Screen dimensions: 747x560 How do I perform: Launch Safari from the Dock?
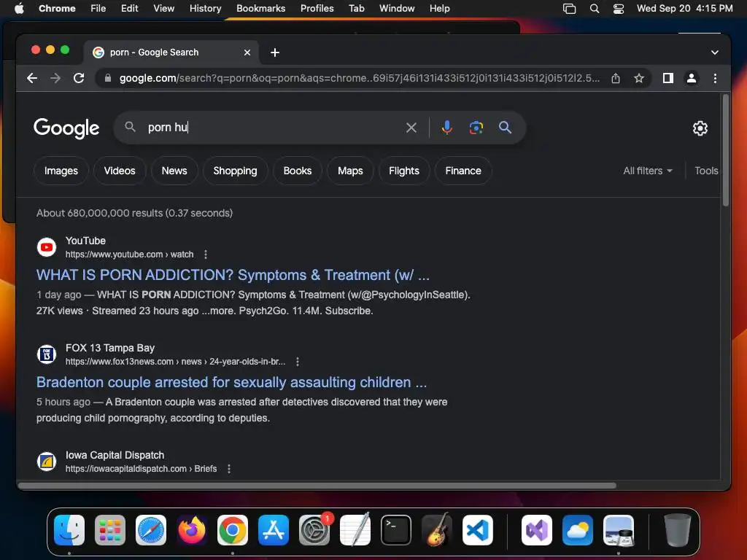pos(151,530)
